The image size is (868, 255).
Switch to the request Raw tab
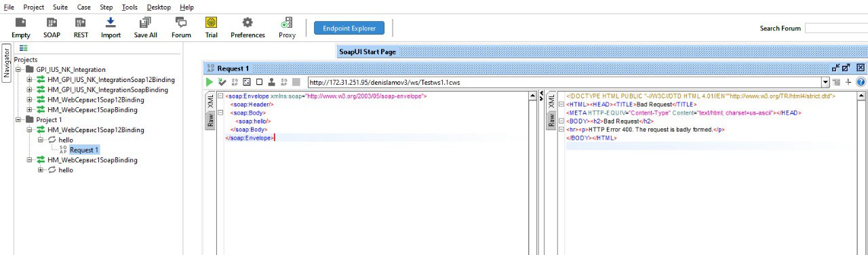(210, 120)
